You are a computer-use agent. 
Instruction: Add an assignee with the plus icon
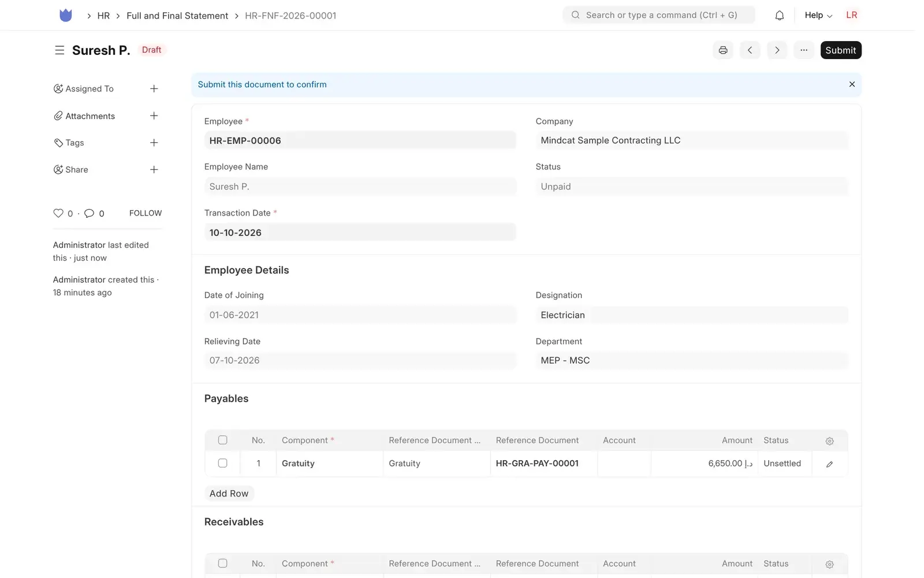point(154,88)
